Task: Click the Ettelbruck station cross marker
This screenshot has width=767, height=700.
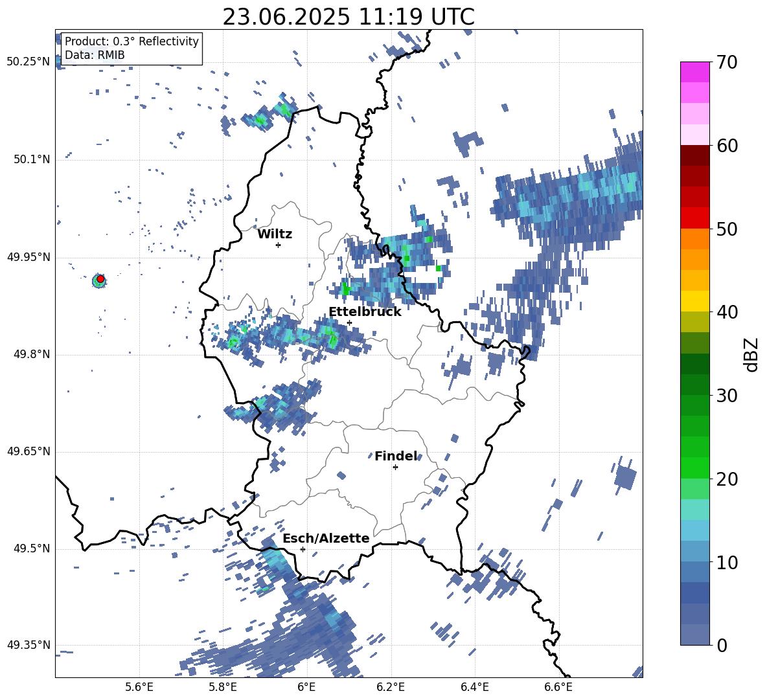Action: click(x=349, y=322)
